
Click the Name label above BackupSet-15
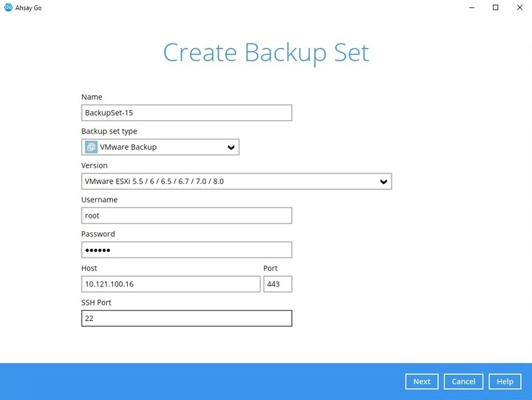click(x=92, y=97)
